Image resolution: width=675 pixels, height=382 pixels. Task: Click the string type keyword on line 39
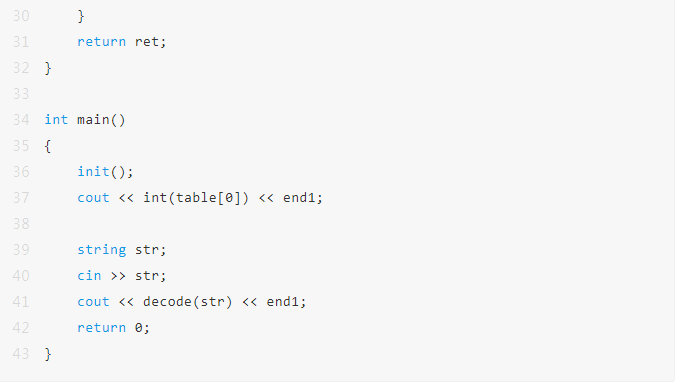(x=102, y=250)
